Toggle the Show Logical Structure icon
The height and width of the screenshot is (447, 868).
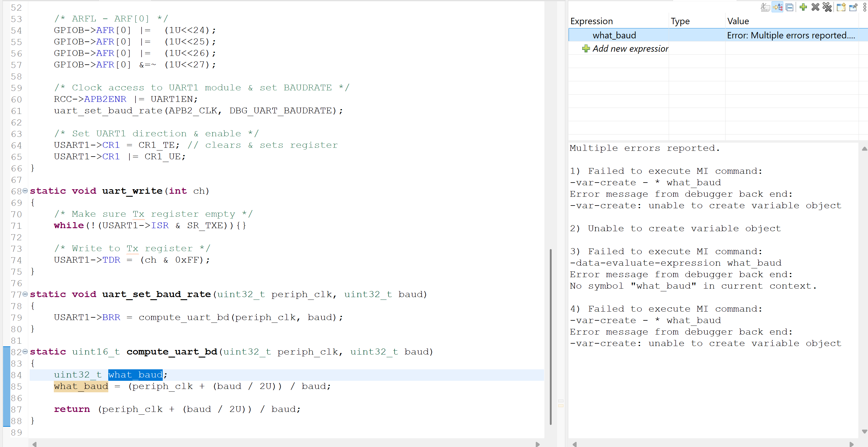tap(778, 7)
